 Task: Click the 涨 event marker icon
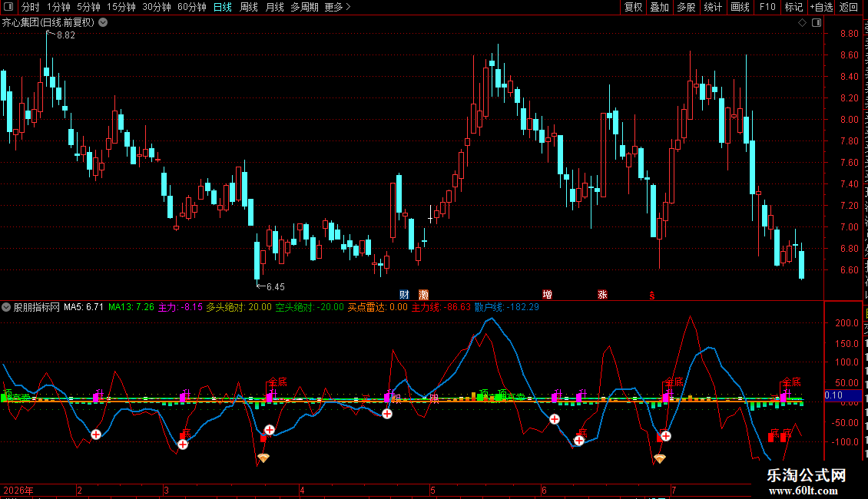(602, 295)
